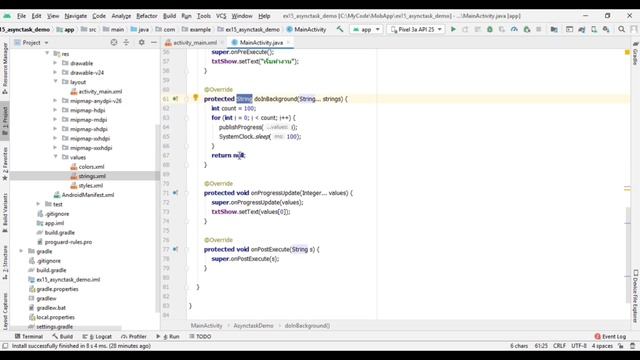Open the AVD Manager phone icon
The width and height of the screenshot is (640, 360).
tap(594, 29)
